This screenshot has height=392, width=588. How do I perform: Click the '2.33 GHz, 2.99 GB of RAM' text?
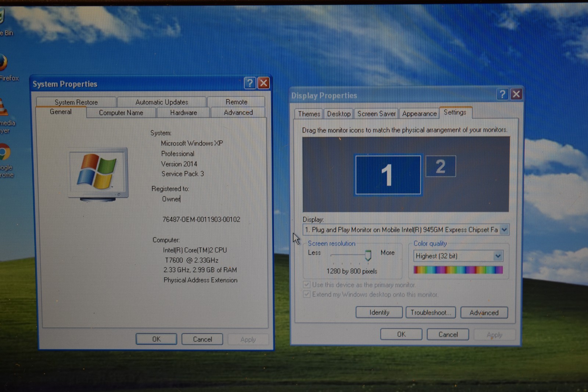200,270
